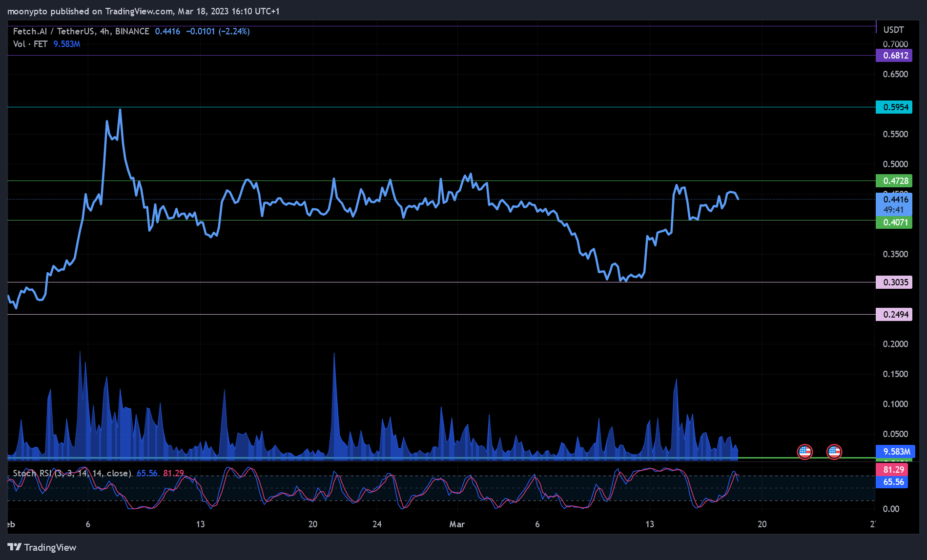Click the first US economic event flag icon
The image size is (927, 560).
pyautogui.click(x=804, y=452)
